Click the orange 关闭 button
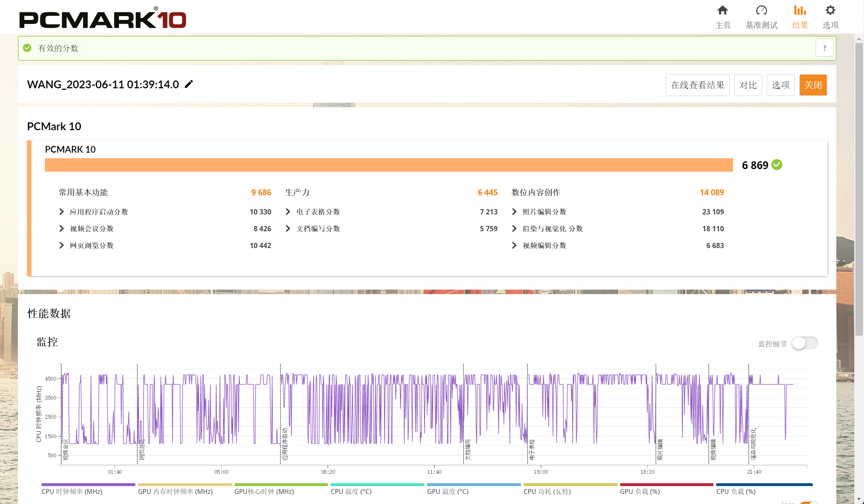This screenshot has width=864, height=504. click(813, 85)
